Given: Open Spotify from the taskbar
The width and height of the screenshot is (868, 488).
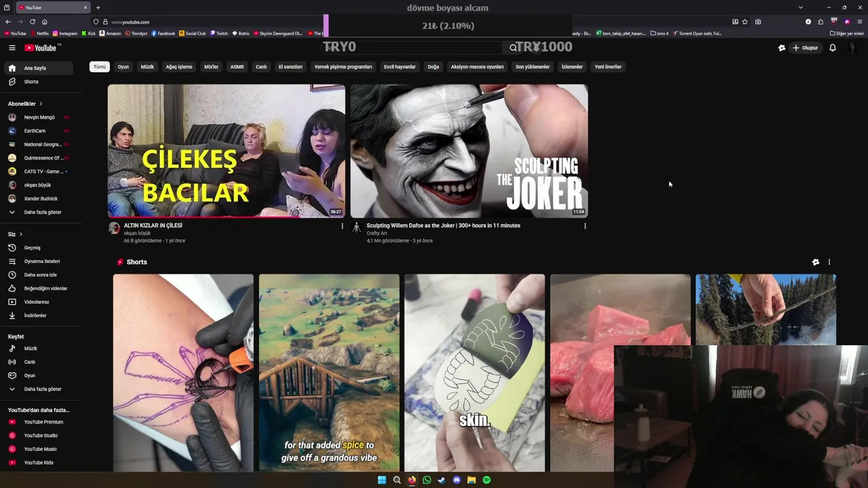Looking at the screenshot, I should [486, 480].
